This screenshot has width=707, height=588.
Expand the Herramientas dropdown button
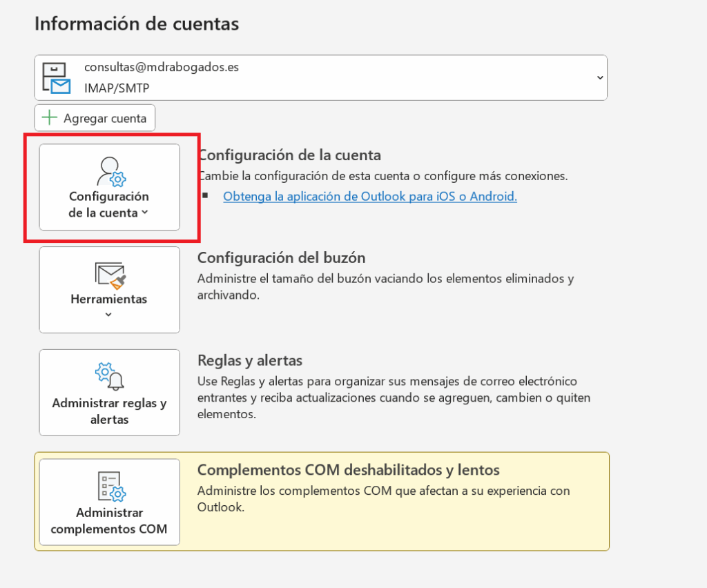click(110, 290)
